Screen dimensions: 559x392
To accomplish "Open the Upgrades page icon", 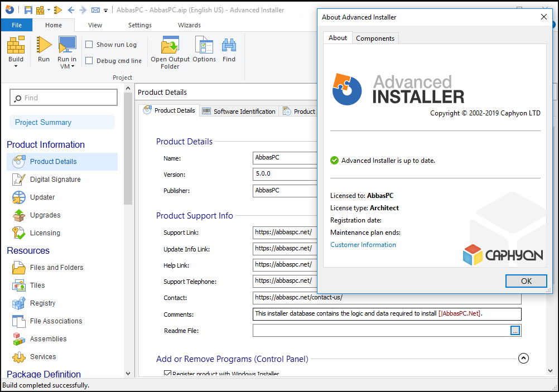I will tap(18, 215).
